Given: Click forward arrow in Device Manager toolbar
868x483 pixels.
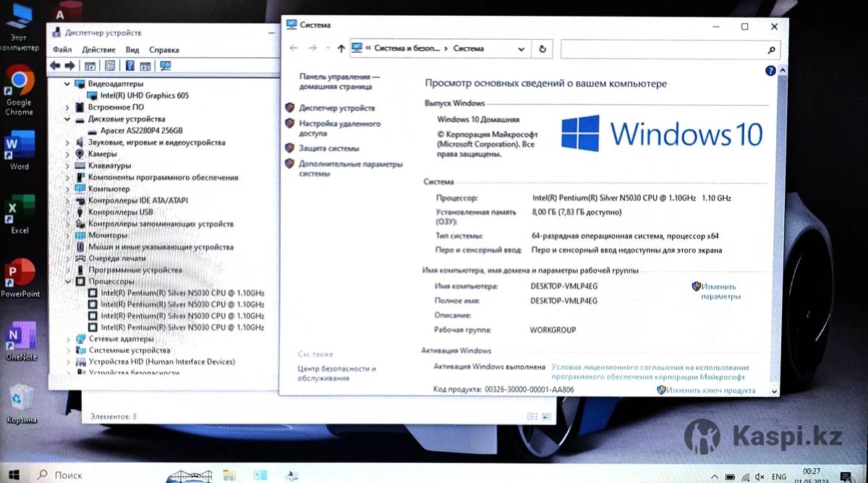Looking at the screenshot, I should coord(69,66).
